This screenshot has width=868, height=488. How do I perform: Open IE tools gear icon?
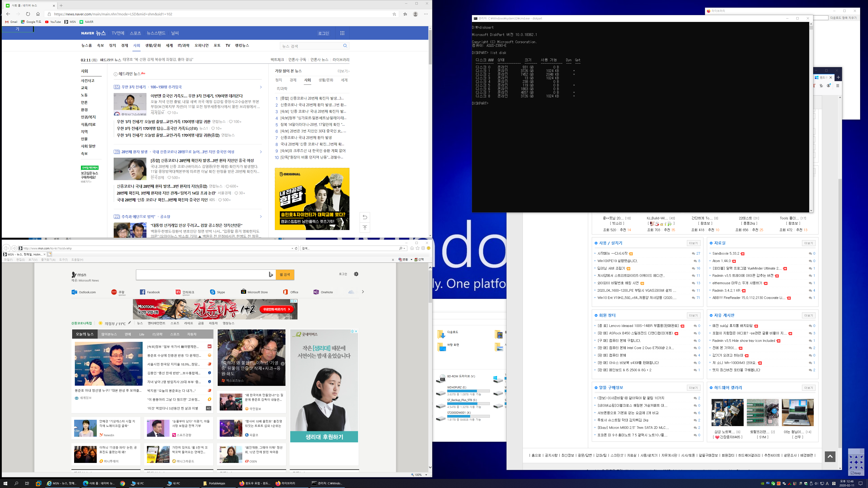(x=423, y=248)
